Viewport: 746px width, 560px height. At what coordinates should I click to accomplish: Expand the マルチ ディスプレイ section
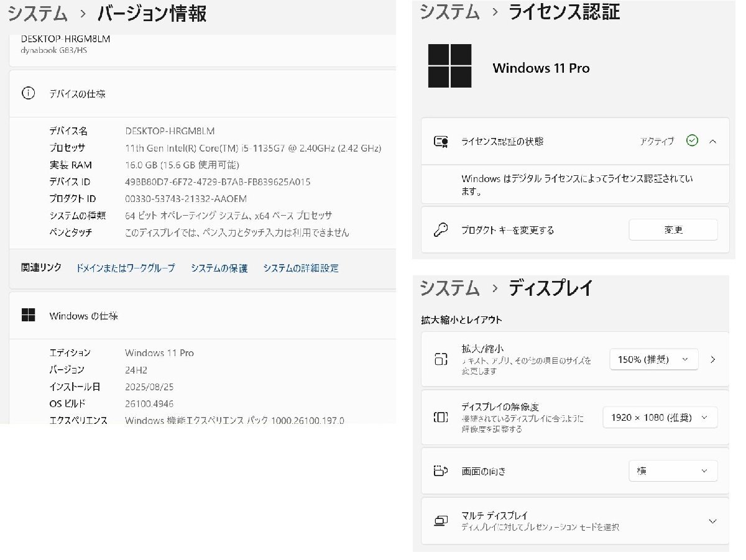712,521
